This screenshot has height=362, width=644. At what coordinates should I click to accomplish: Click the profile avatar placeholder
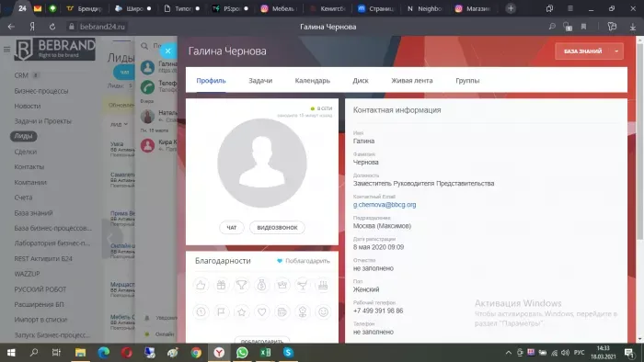pos(262,163)
